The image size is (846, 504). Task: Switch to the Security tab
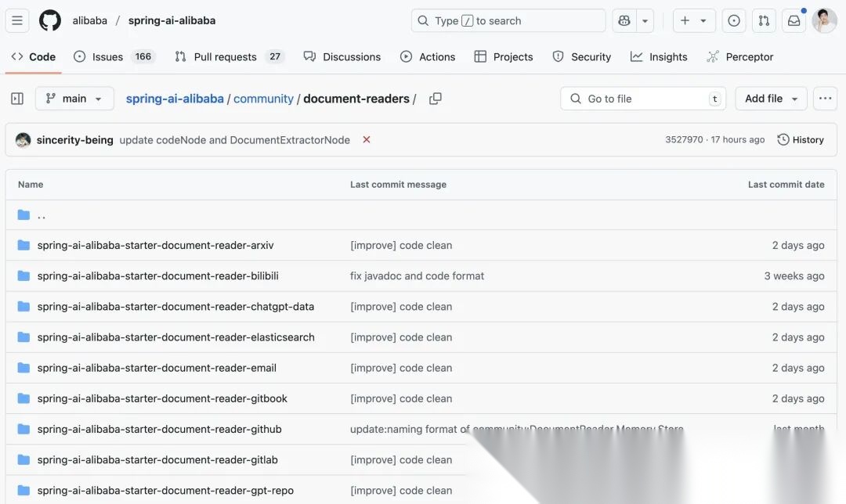pos(581,56)
